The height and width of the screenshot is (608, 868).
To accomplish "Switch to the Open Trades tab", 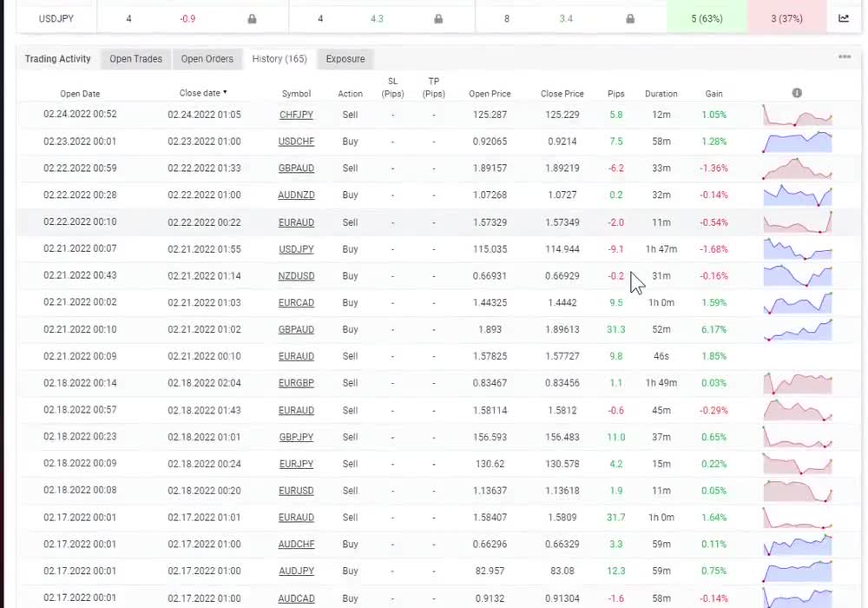I will click(x=135, y=58).
